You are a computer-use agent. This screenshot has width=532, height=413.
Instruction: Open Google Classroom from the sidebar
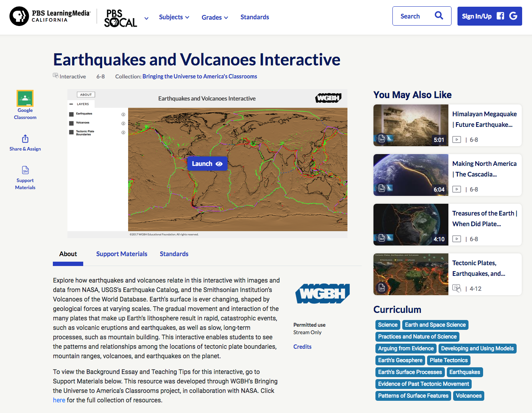(25, 98)
